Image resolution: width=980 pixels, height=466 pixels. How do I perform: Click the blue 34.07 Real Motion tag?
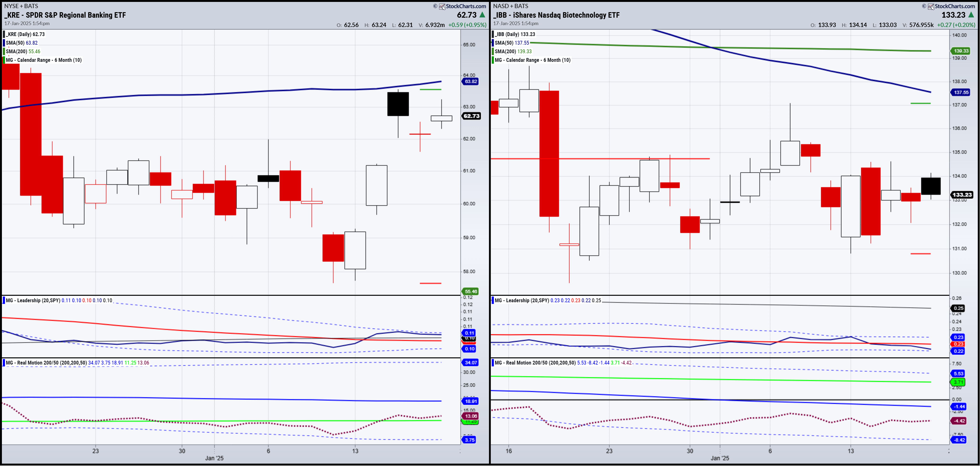pos(470,363)
